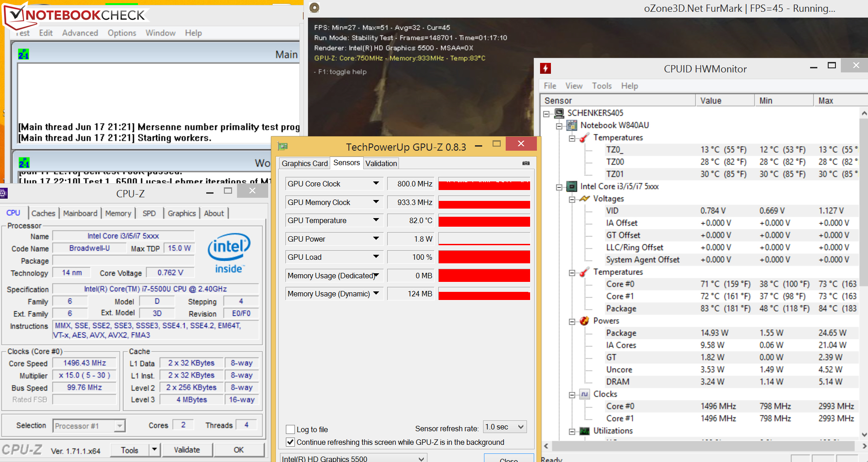Click the Intel inside logo in CPU-Z
The width and height of the screenshot is (868, 462).
(x=229, y=253)
